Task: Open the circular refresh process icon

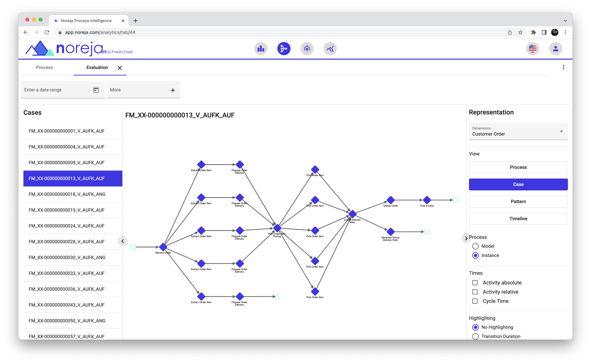Action: (307, 49)
